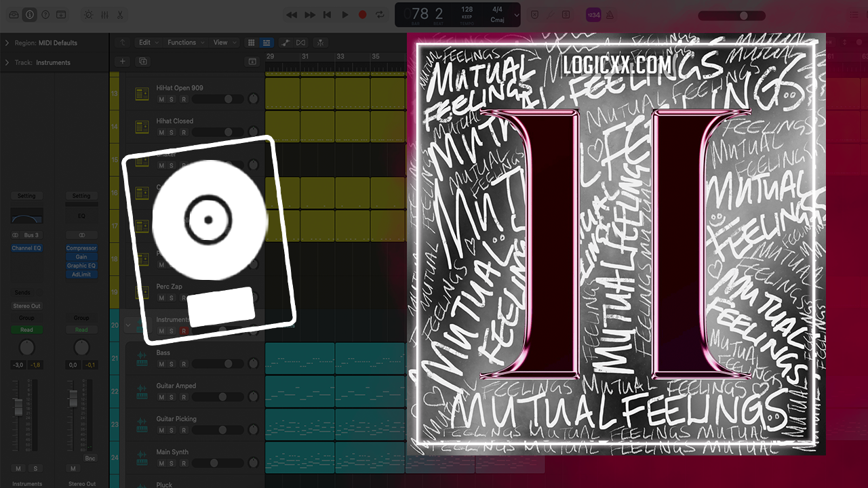Collapse the Instruments track stack chevron

pyautogui.click(x=128, y=325)
